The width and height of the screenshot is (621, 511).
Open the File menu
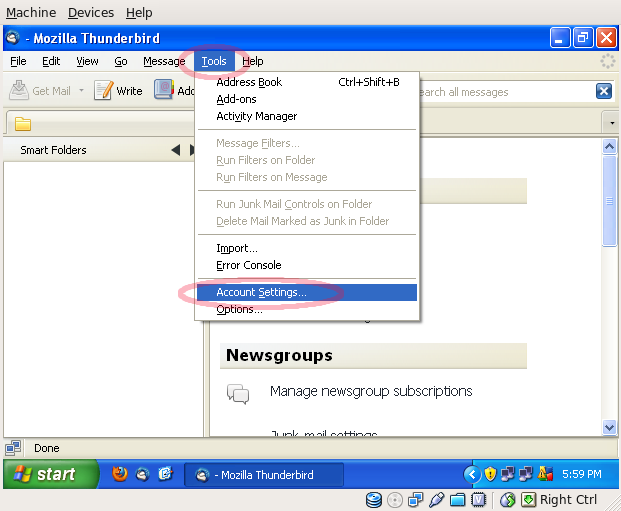coord(18,61)
